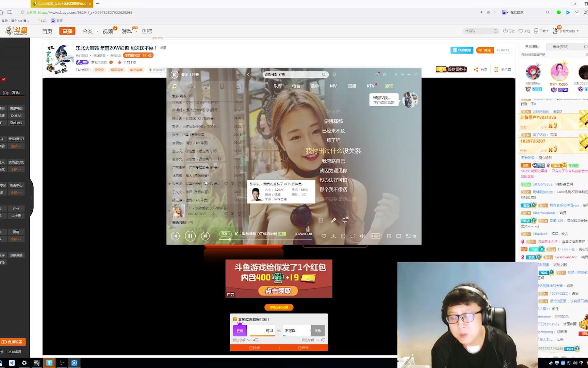Switch to 乐库 tab in KuGou
Viewport: 588px width, 368px height.
point(278,86)
